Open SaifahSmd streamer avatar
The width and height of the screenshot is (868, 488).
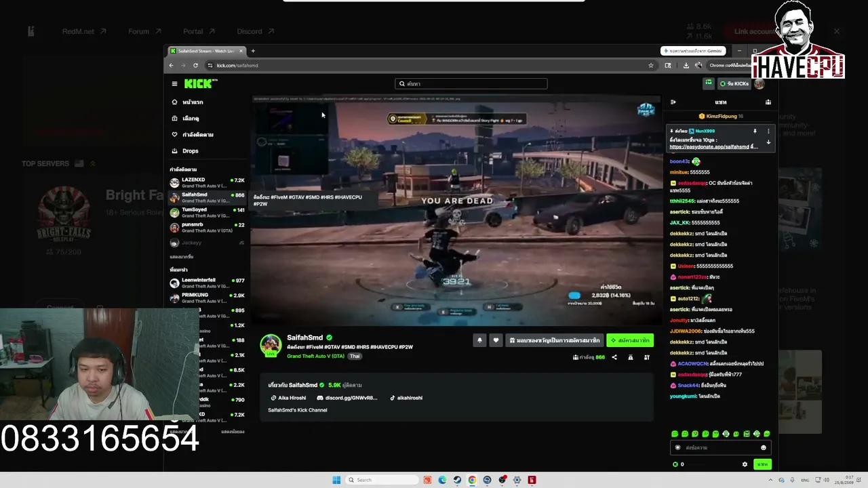pos(271,344)
